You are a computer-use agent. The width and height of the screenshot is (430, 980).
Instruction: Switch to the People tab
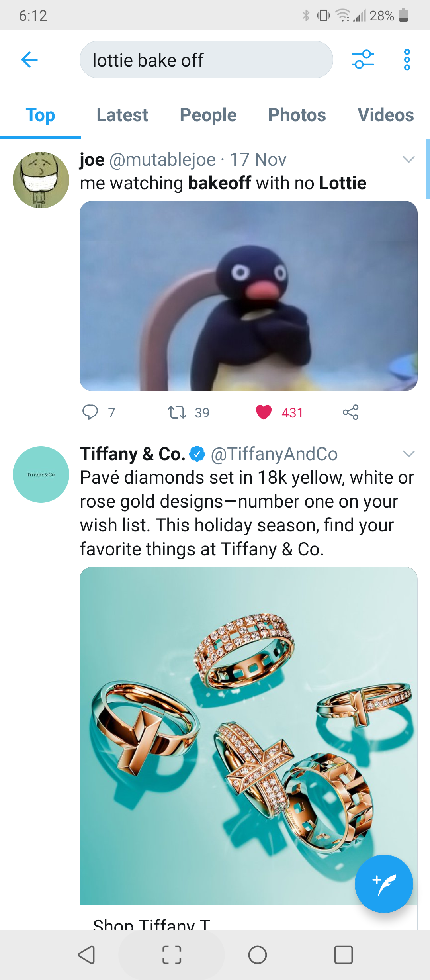pyautogui.click(x=208, y=115)
